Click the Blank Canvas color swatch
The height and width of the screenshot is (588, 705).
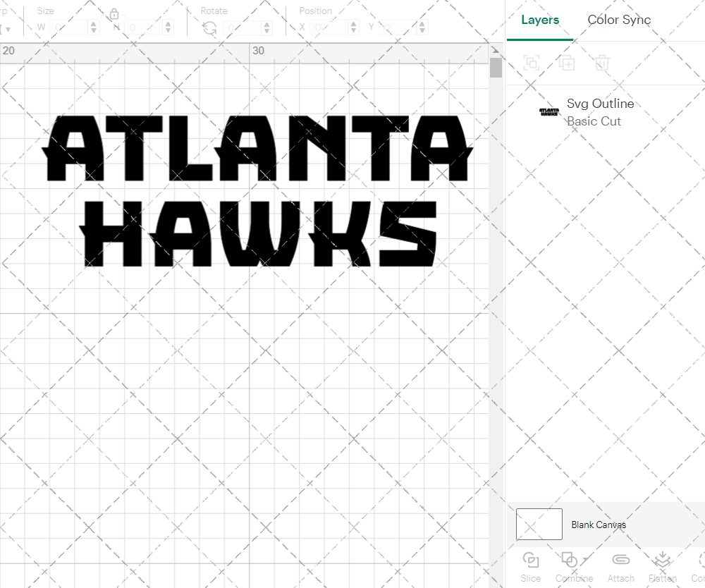(539, 524)
